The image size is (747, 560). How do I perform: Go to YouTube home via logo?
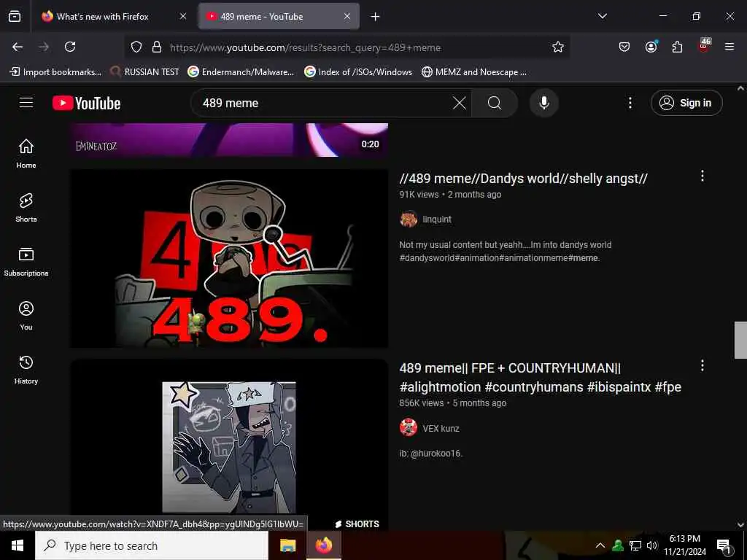pos(86,104)
